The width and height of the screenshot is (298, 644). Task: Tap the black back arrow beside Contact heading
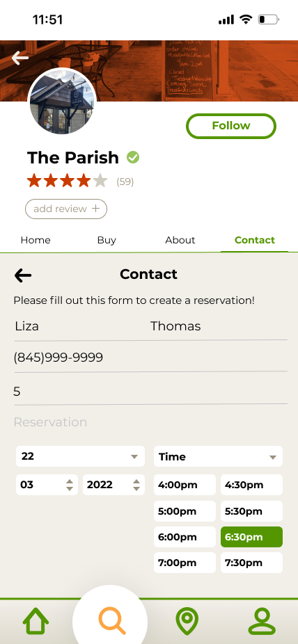(x=23, y=275)
